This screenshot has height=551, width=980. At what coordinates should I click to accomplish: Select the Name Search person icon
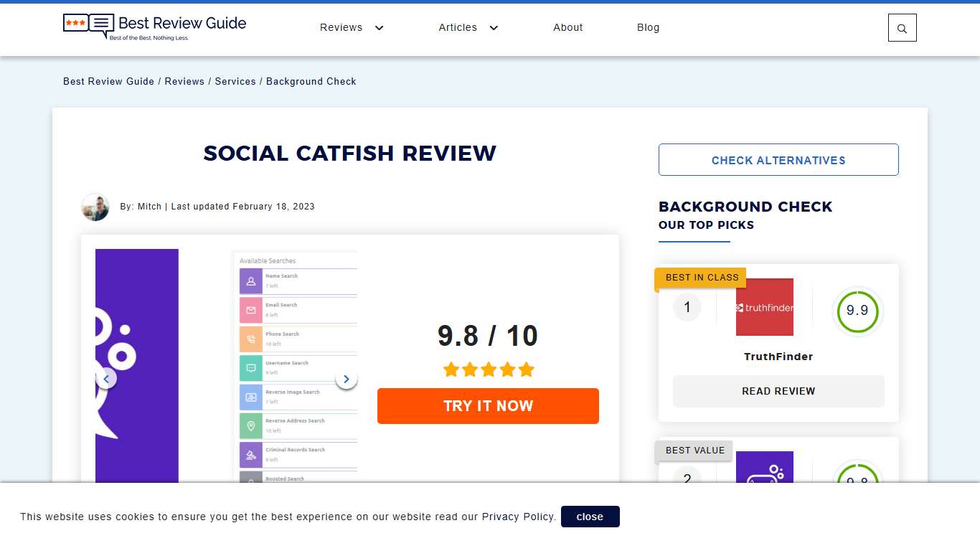click(x=251, y=281)
